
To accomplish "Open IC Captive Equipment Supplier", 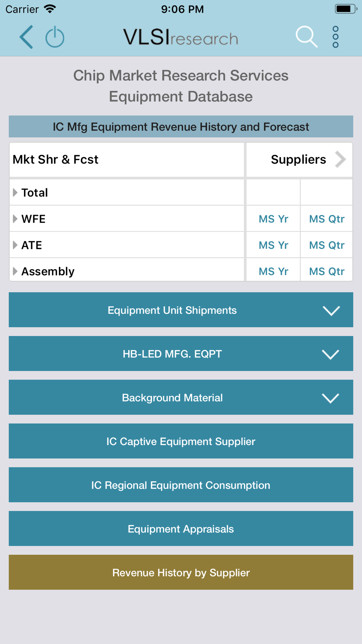I will (181, 441).
